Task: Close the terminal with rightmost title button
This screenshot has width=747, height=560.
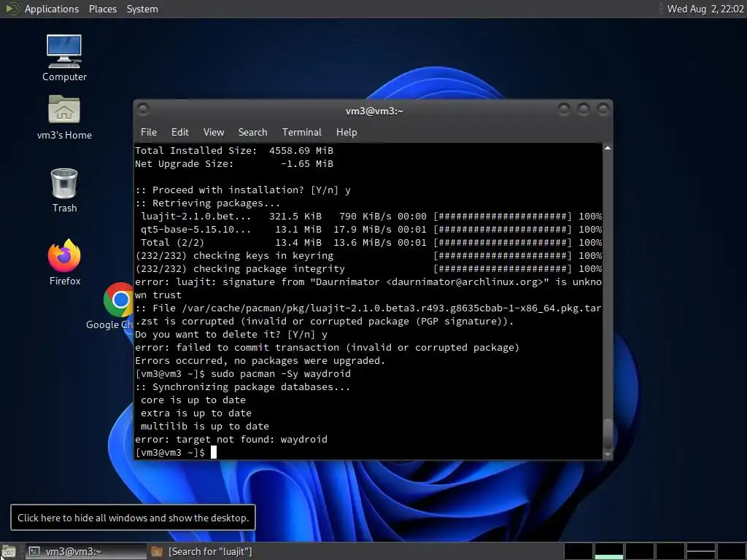Action: pos(603,109)
